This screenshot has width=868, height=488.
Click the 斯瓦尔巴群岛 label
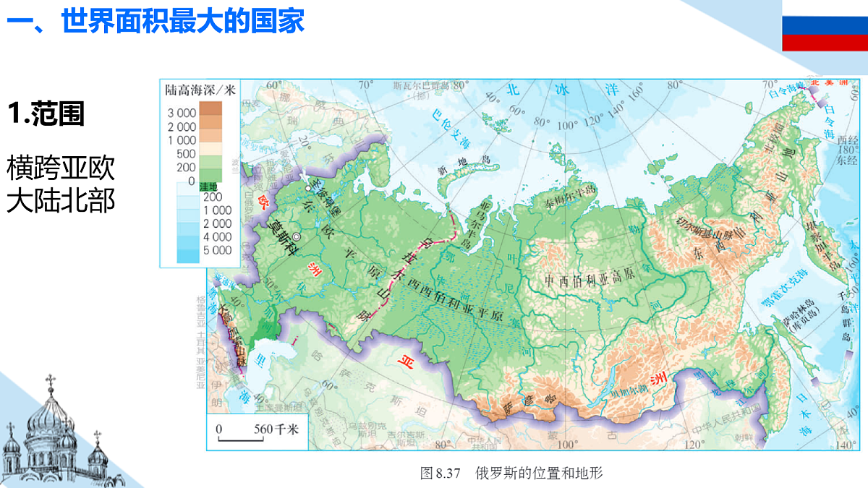click(x=423, y=85)
